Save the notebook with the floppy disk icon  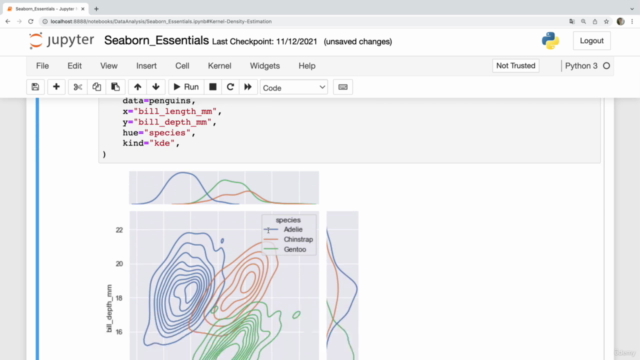pos(35,87)
